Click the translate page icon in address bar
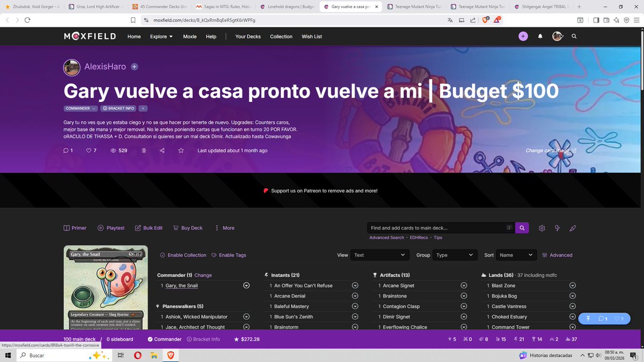This screenshot has width=644, height=362. pyautogui.click(x=450, y=20)
